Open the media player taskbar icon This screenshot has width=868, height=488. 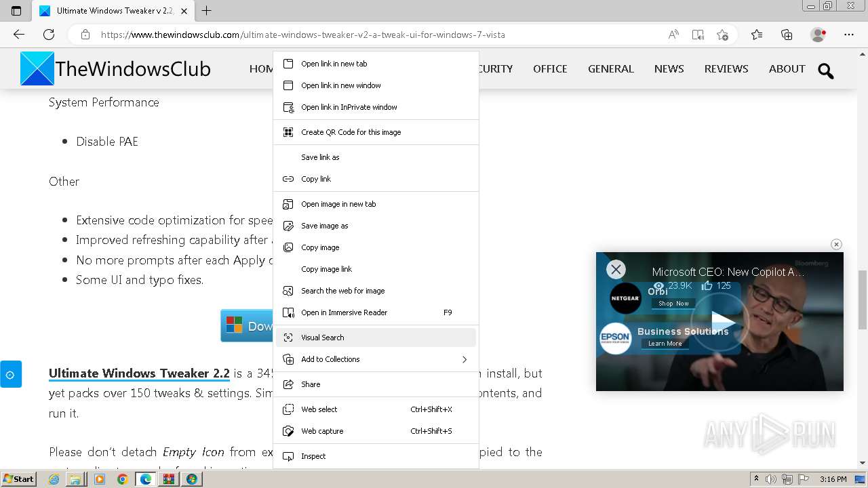100,479
